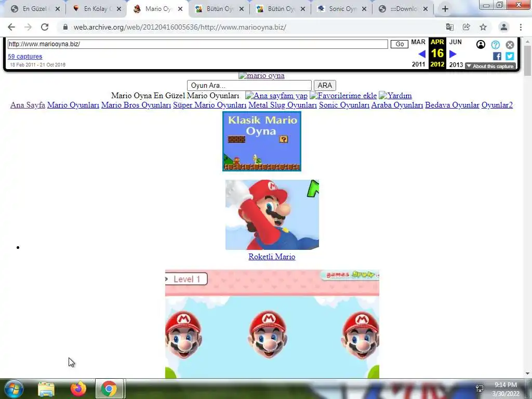Open the Google Translate icon in address bar
532x399 pixels.
(450, 27)
